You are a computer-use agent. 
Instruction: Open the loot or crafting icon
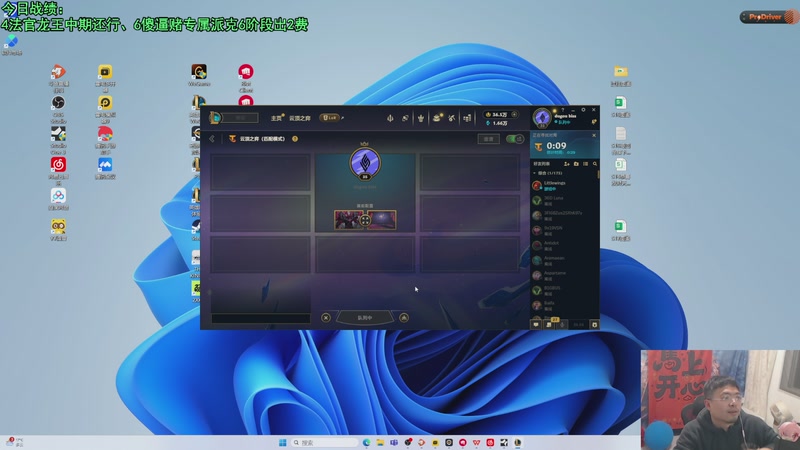(405, 118)
